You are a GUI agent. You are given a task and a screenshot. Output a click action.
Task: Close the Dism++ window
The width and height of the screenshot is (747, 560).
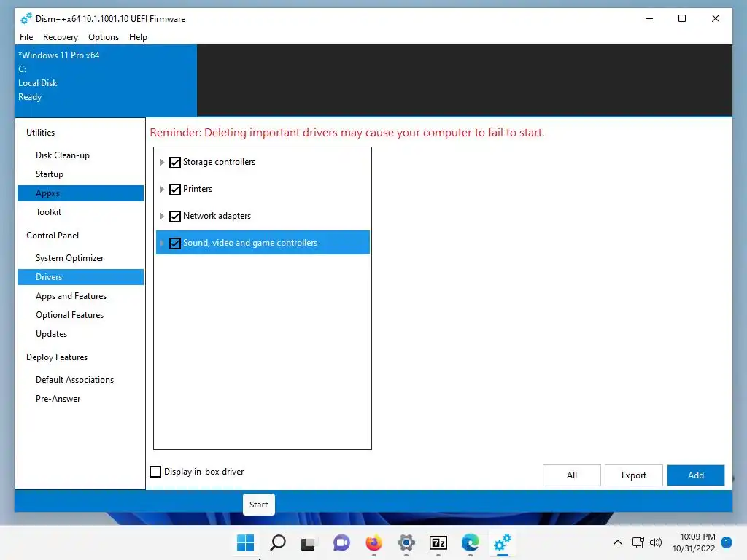716,18
